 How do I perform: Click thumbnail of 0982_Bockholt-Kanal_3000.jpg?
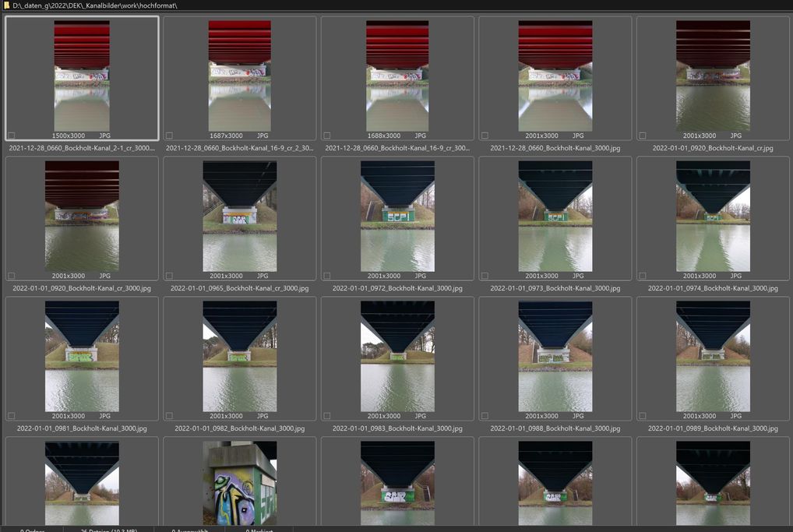point(240,356)
